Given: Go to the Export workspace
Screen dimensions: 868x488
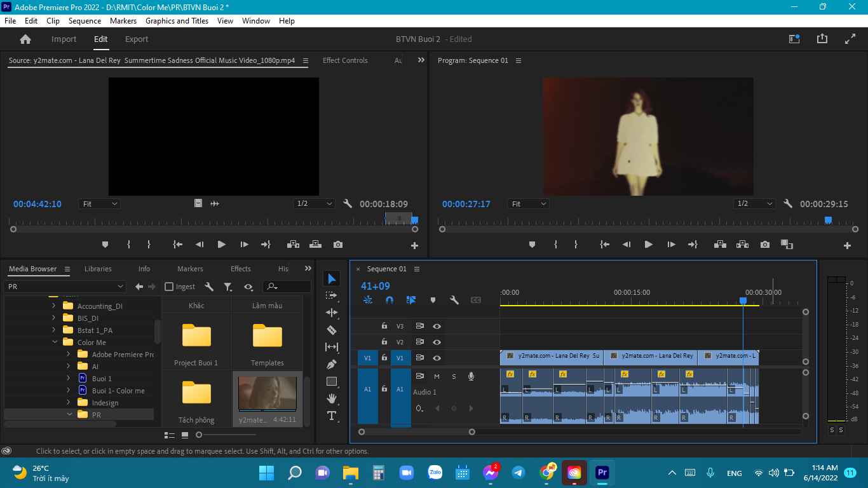Looking at the screenshot, I should click(137, 39).
